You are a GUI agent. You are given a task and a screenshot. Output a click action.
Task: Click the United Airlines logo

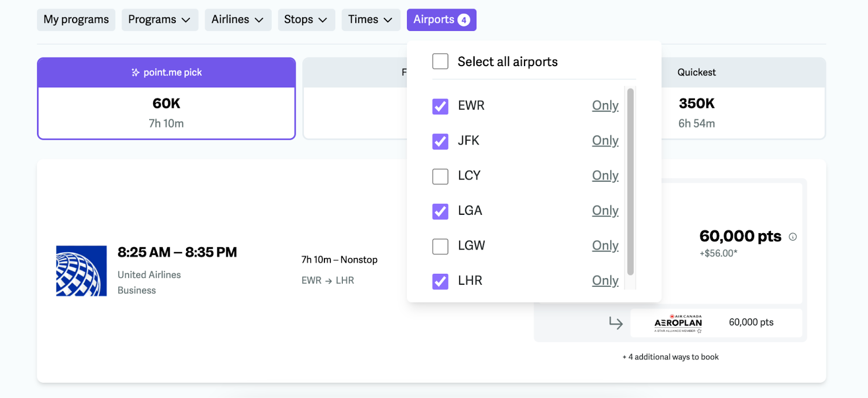tap(81, 271)
